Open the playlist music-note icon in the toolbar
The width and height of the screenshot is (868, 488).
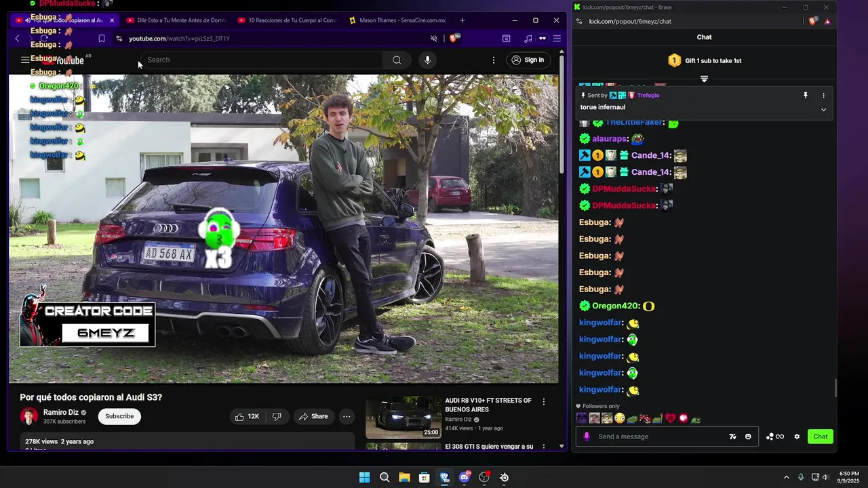pos(528,39)
